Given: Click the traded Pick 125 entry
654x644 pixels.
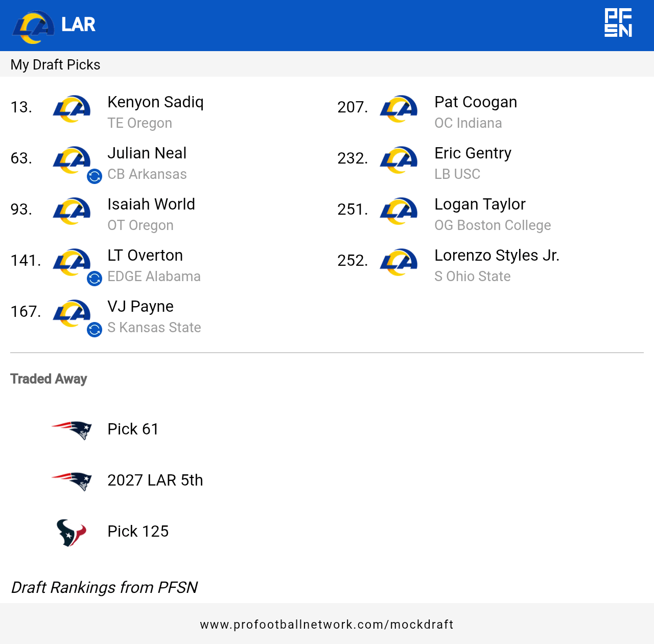Looking at the screenshot, I should pyautogui.click(x=138, y=532).
